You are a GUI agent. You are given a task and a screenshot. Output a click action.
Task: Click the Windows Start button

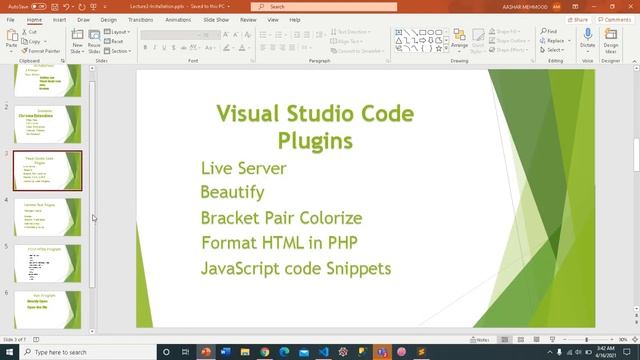tap(9, 352)
